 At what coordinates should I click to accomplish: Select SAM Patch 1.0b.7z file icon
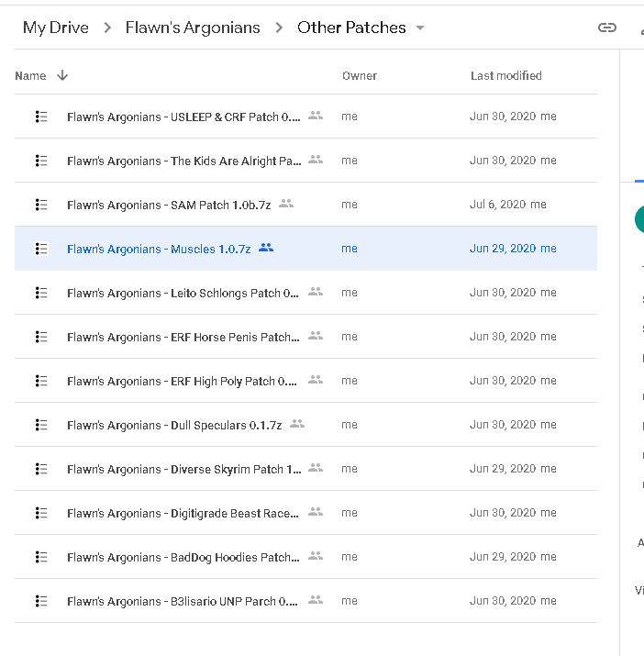41,205
